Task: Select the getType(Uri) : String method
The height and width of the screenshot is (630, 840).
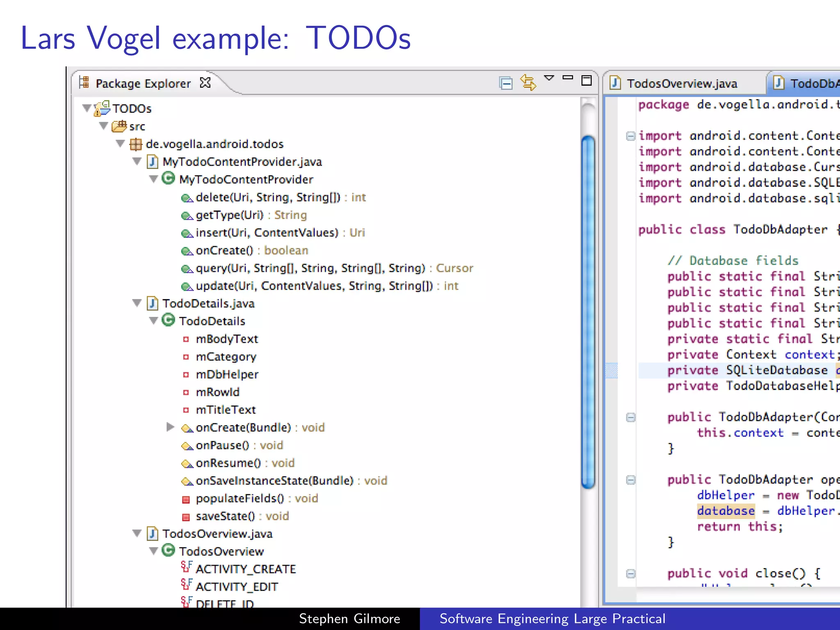Action: [x=251, y=215]
